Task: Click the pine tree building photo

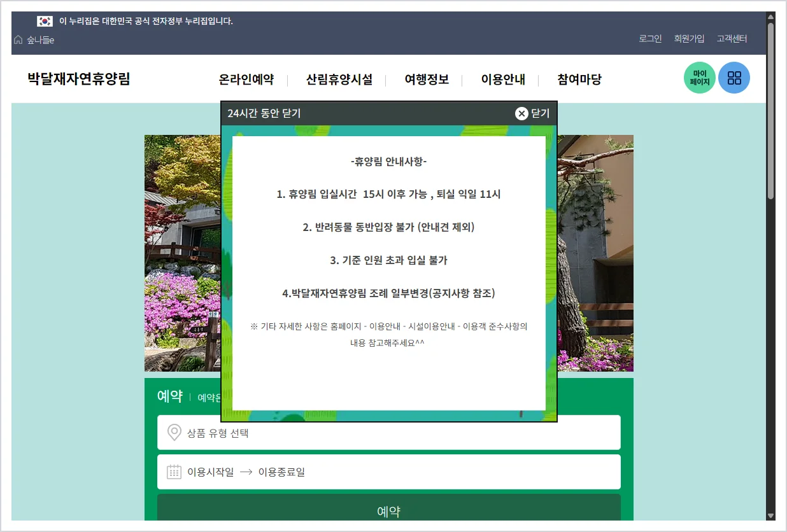Action: [x=595, y=253]
